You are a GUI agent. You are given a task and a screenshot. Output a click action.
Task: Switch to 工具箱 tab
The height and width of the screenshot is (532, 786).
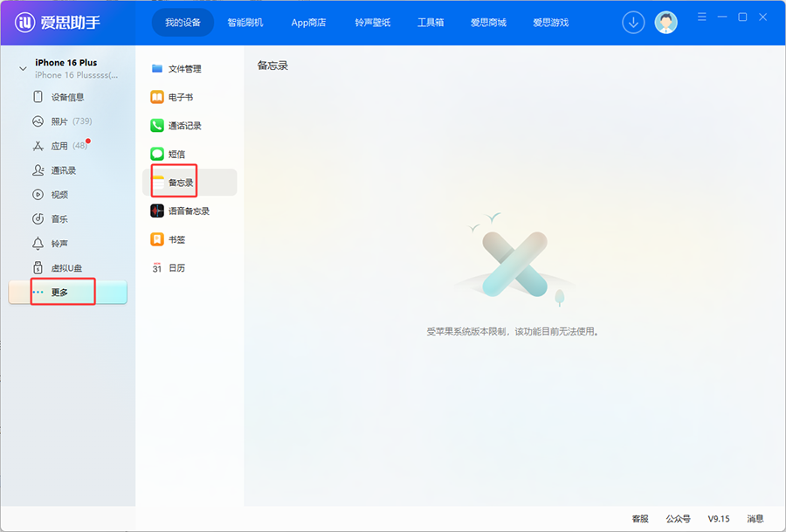[x=431, y=23]
